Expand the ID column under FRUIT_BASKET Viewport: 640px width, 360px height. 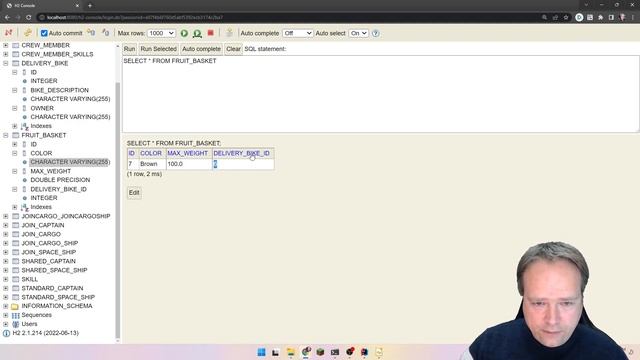click(x=15, y=144)
